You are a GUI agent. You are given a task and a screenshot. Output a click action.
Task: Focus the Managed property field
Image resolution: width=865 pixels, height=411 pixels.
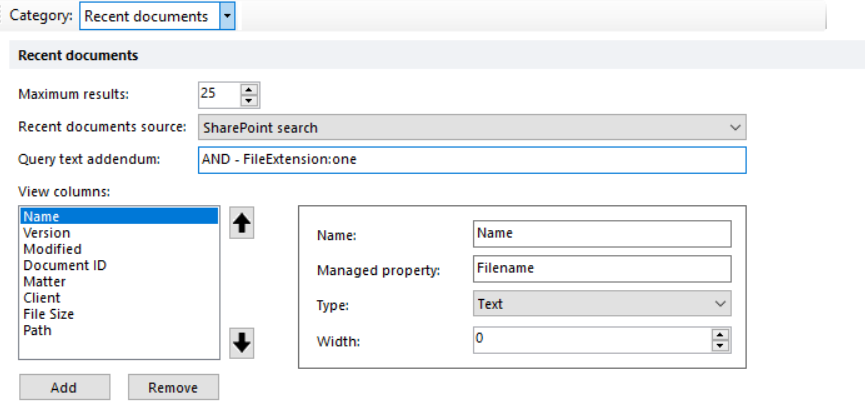click(x=602, y=269)
